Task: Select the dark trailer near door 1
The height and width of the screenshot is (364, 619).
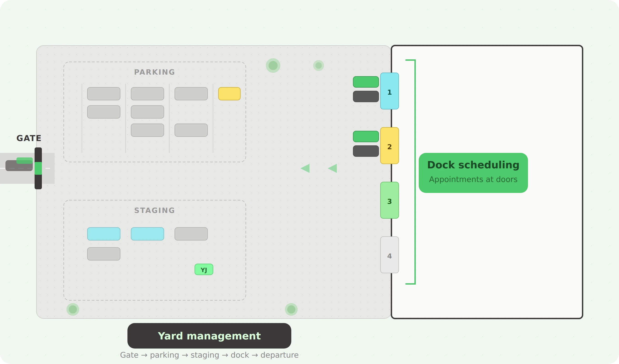Action: click(x=365, y=96)
